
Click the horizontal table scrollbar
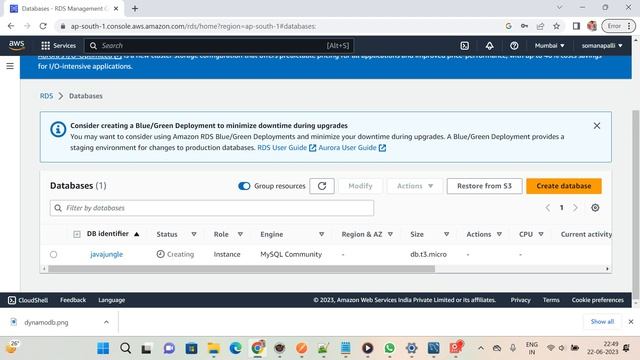[x=241, y=269]
